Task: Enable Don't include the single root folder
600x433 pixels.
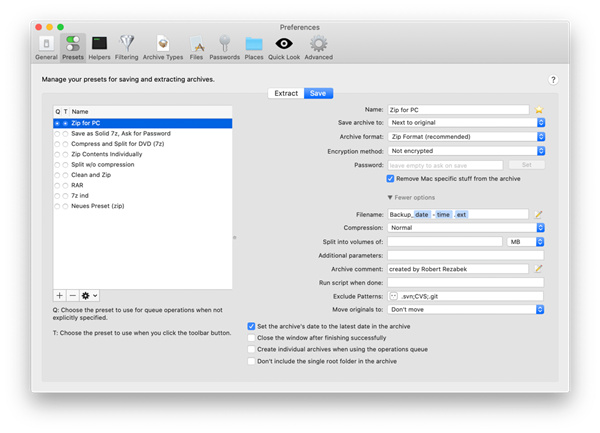Action: 252,361
